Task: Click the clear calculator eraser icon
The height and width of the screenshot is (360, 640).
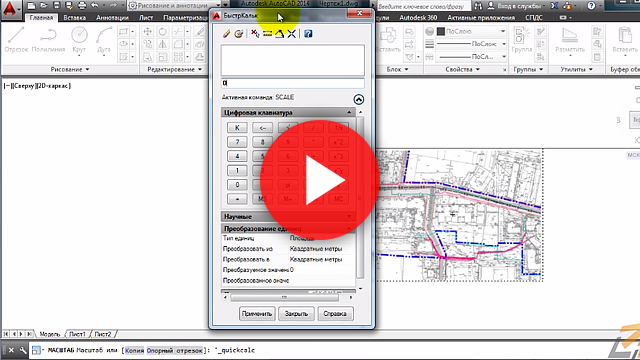Action: tap(227, 34)
